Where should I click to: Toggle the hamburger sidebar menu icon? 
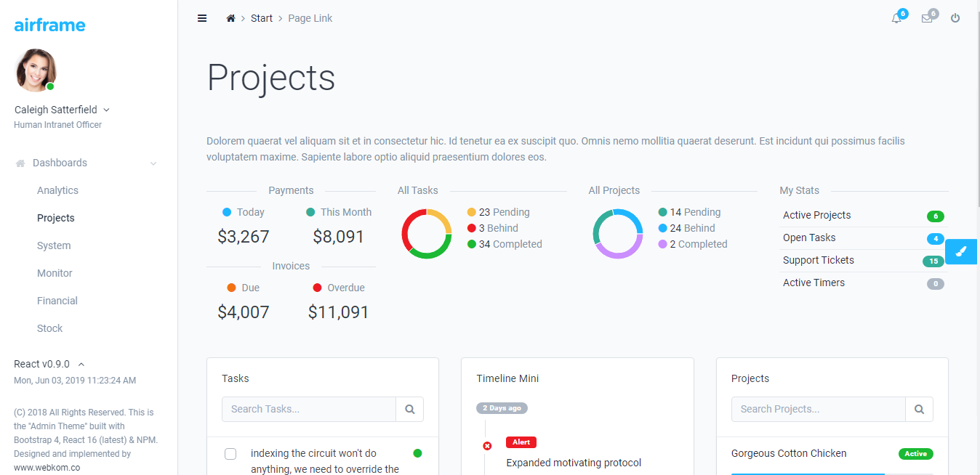(x=202, y=18)
